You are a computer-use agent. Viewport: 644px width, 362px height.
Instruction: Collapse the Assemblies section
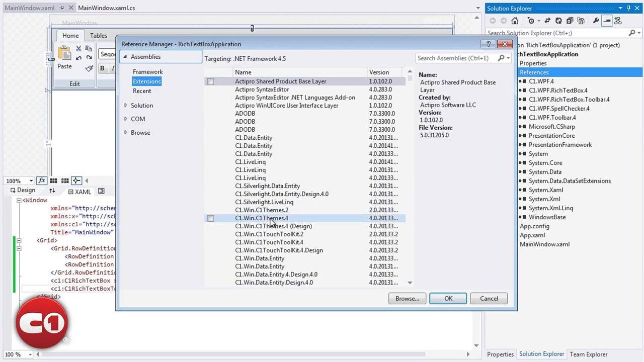coord(126,57)
